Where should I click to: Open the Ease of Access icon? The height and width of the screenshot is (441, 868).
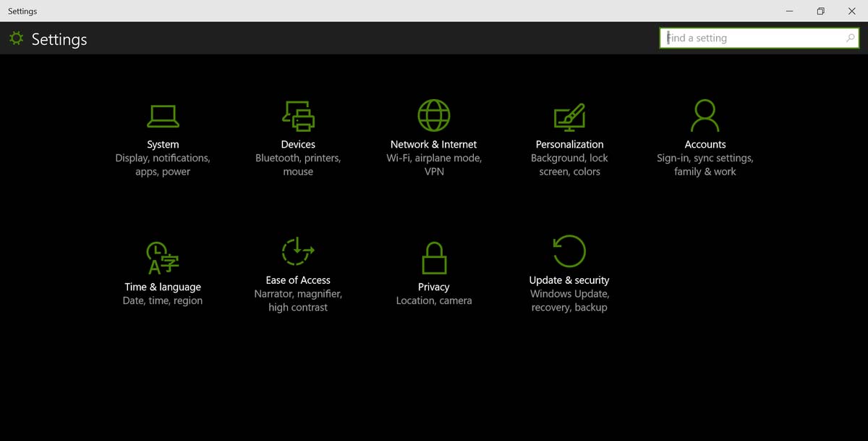pyautogui.click(x=298, y=252)
